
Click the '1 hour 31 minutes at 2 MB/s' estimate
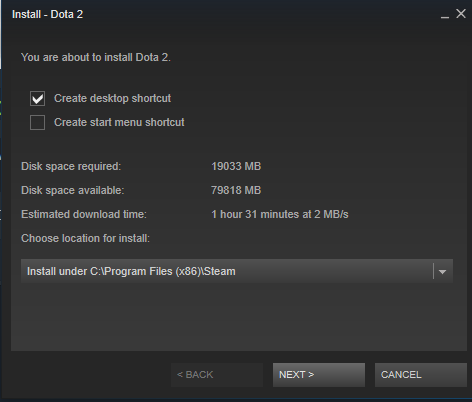[x=280, y=214]
